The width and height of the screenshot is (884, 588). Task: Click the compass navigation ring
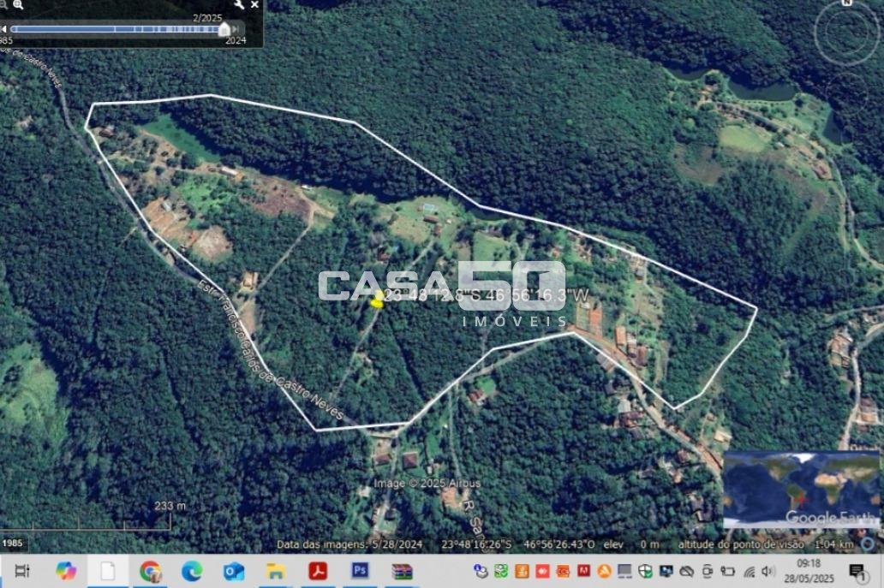click(845, 33)
